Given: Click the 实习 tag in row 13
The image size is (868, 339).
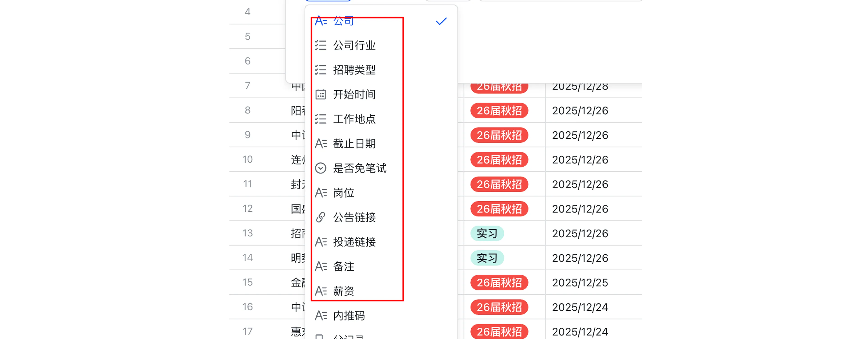Looking at the screenshot, I should pos(487,233).
